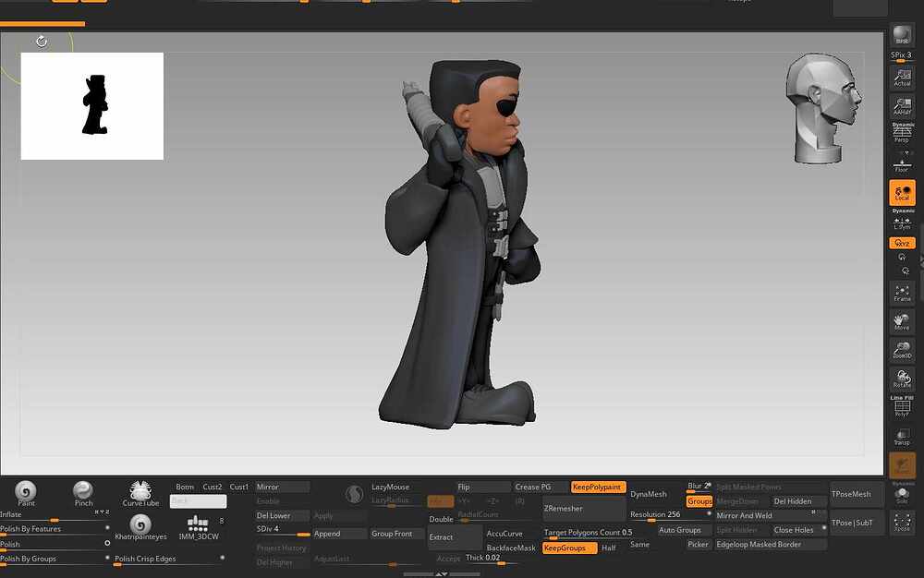924x578 pixels.
Task: Click the ZRemesher button
Action: click(x=583, y=509)
